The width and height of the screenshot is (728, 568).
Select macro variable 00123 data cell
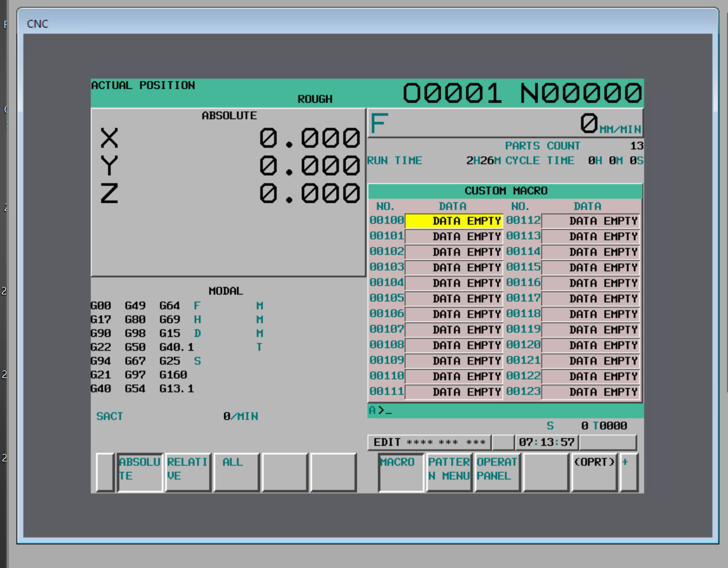tap(591, 392)
